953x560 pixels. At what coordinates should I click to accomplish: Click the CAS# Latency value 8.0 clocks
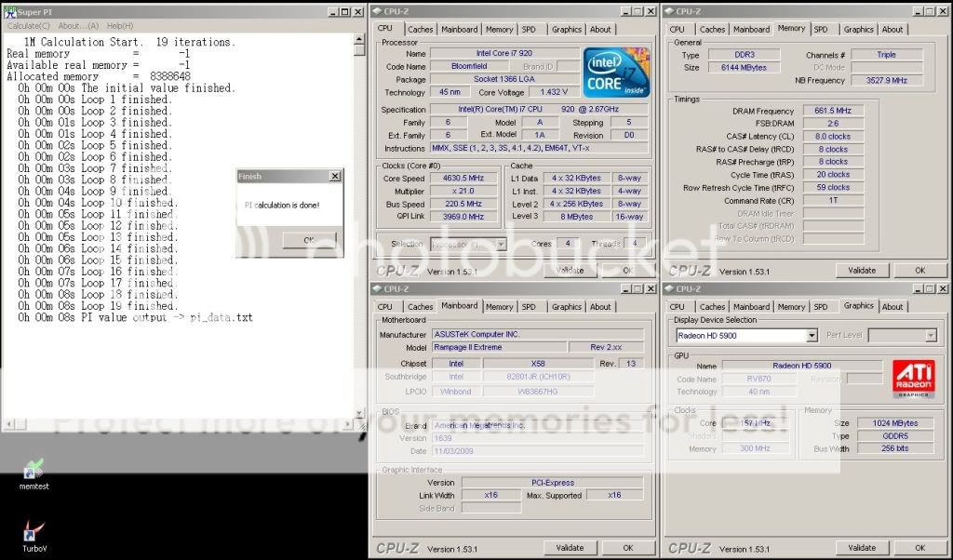(833, 136)
